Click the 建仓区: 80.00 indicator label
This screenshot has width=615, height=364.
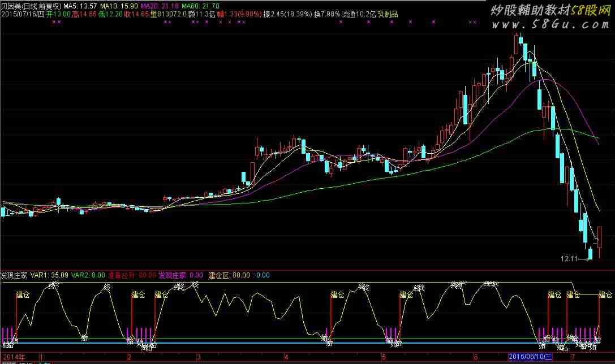[x=229, y=275]
